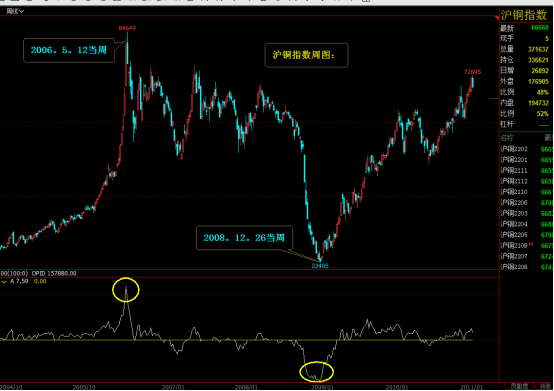Image resolution: width=554 pixels, height=391 pixels.
Task: Select contract 沪铜2202 in the list
Action: [x=514, y=149]
